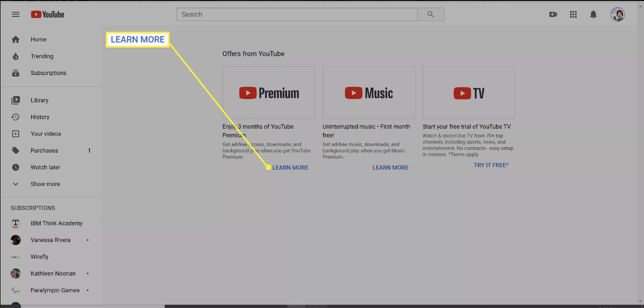Open Subscriptions in the sidebar
The width and height of the screenshot is (644, 308).
pos(48,73)
